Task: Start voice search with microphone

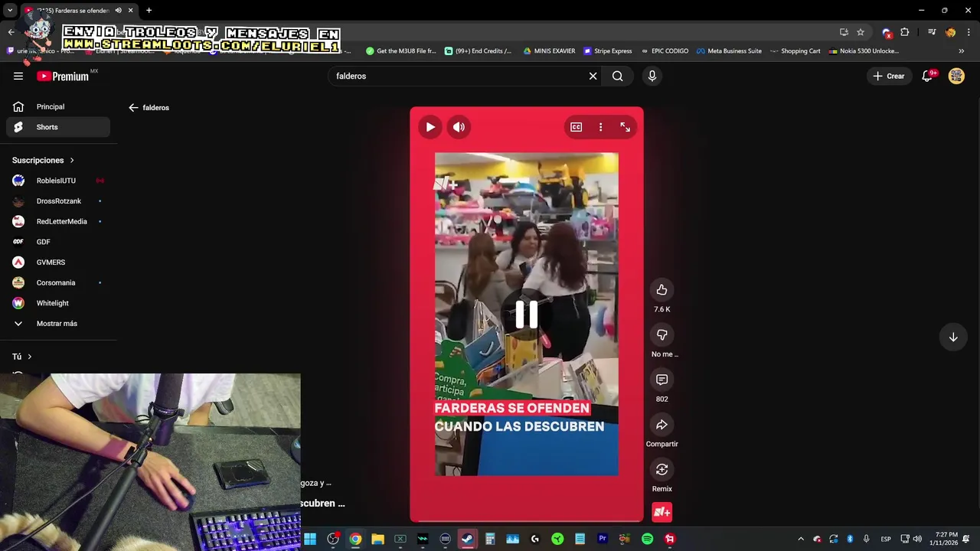Action: click(652, 76)
